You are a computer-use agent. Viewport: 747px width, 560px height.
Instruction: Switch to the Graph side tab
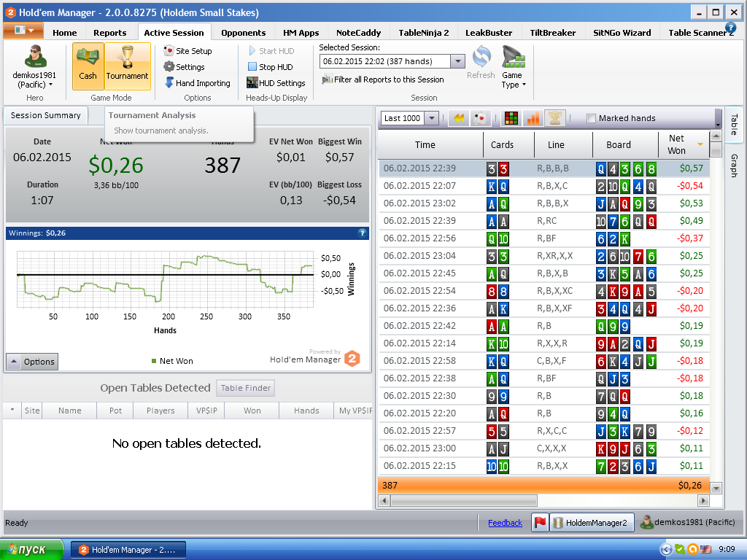[734, 166]
